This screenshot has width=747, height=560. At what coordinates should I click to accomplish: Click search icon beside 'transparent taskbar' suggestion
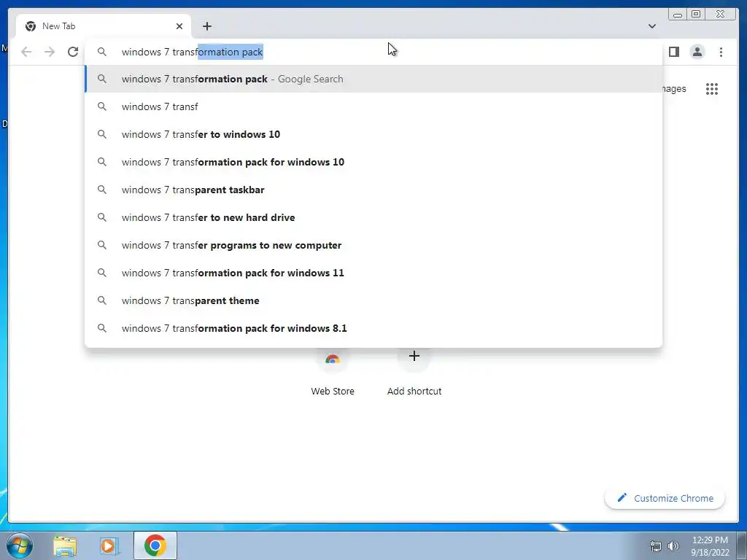coord(102,190)
